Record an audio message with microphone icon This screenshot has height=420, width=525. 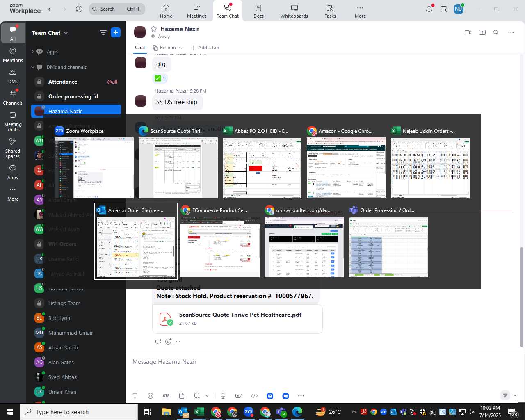(x=223, y=396)
